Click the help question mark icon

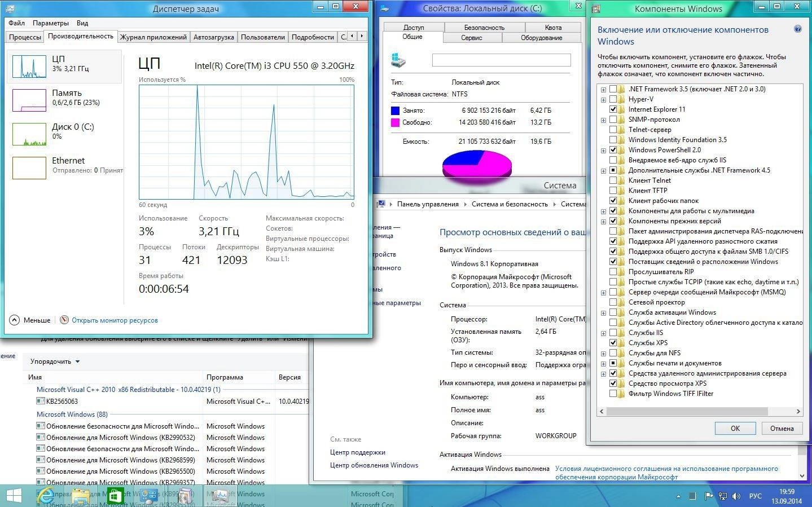(797, 29)
